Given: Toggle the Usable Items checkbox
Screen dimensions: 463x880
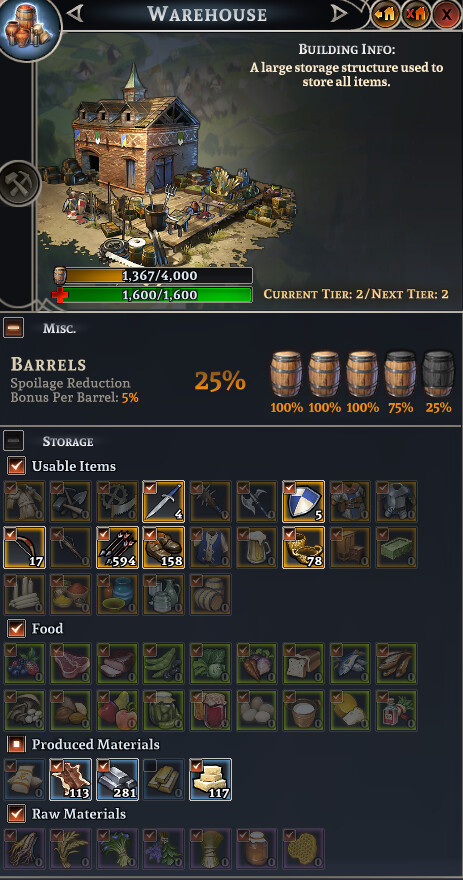Looking at the screenshot, I should 17,466.
